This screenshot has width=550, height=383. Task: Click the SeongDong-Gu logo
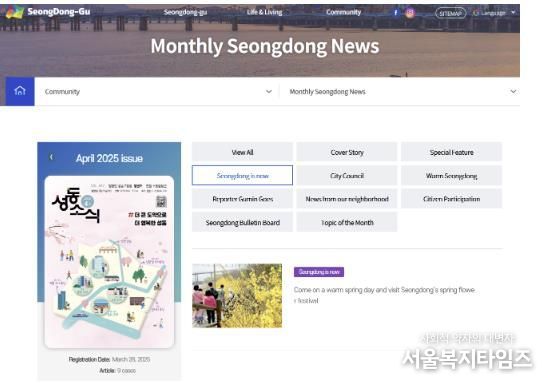[x=48, y=12]
